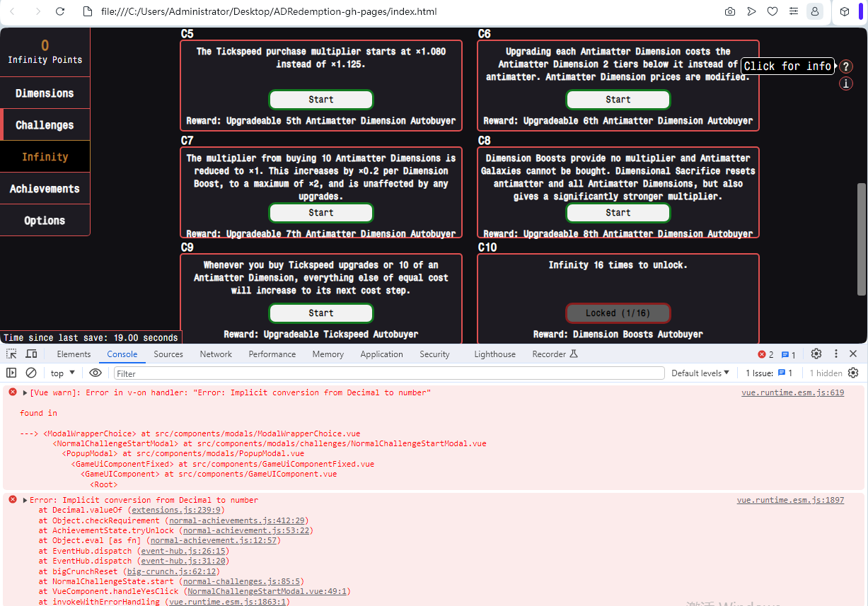Click the red question mark info icon
Viewport: 868px width, 606px height.
coord(846,66)
